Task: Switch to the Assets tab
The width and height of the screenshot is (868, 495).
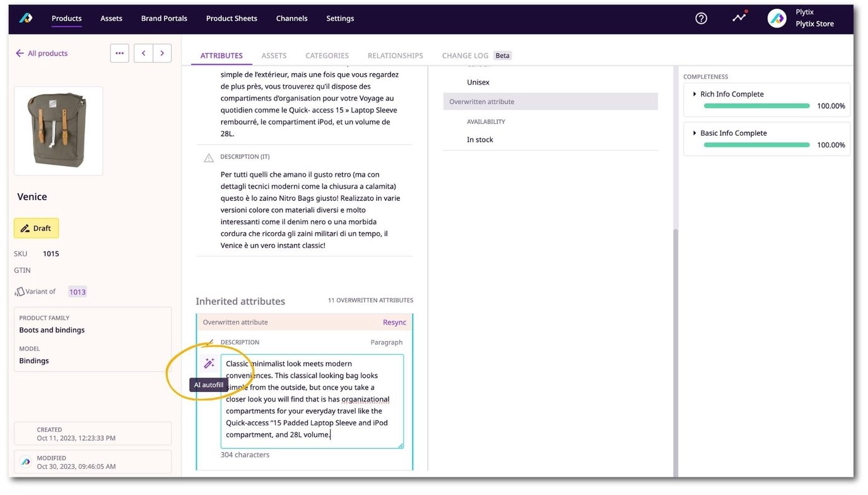Action: [274, 56]
